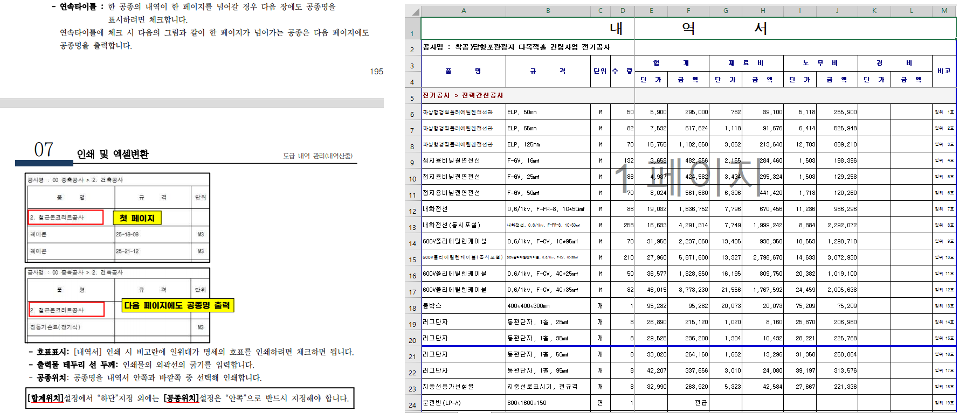
Task: Select column A header
Action: (463, 11)
